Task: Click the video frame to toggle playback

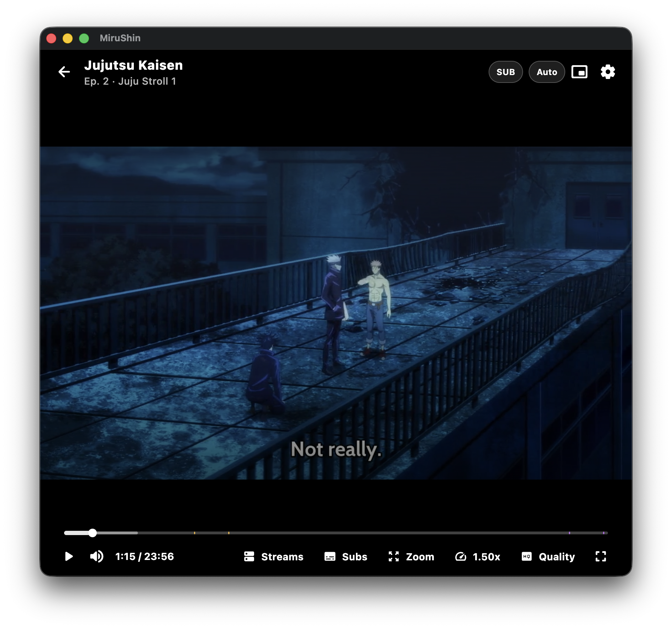Action: click(336, 313)
